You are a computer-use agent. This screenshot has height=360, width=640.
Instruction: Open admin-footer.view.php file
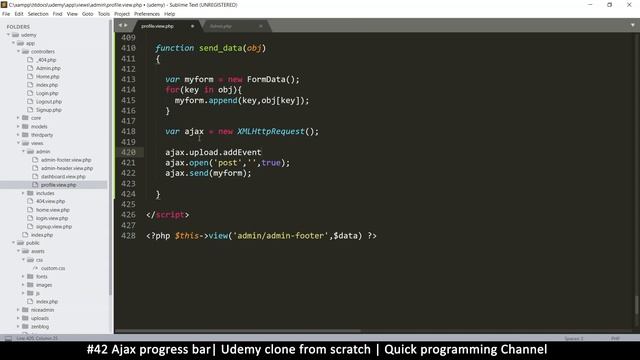pyautogui.click(x=66, y=160)
